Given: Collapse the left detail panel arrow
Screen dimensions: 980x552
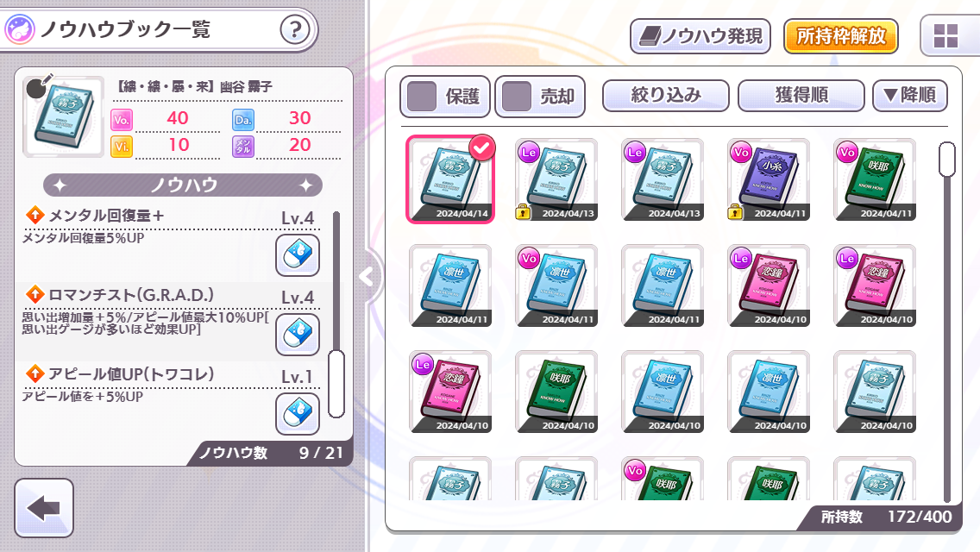Looking at the screenshot, I should (x=367, y=276).
